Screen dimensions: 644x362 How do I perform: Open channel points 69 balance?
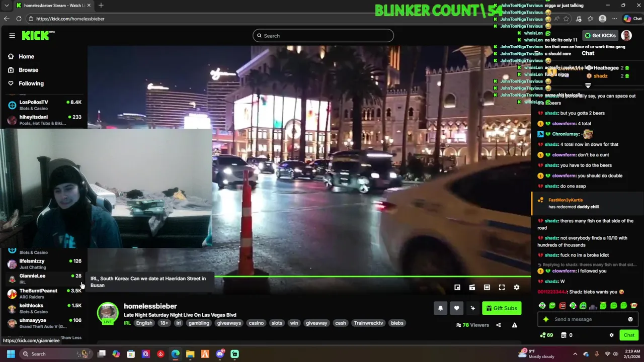546,335
